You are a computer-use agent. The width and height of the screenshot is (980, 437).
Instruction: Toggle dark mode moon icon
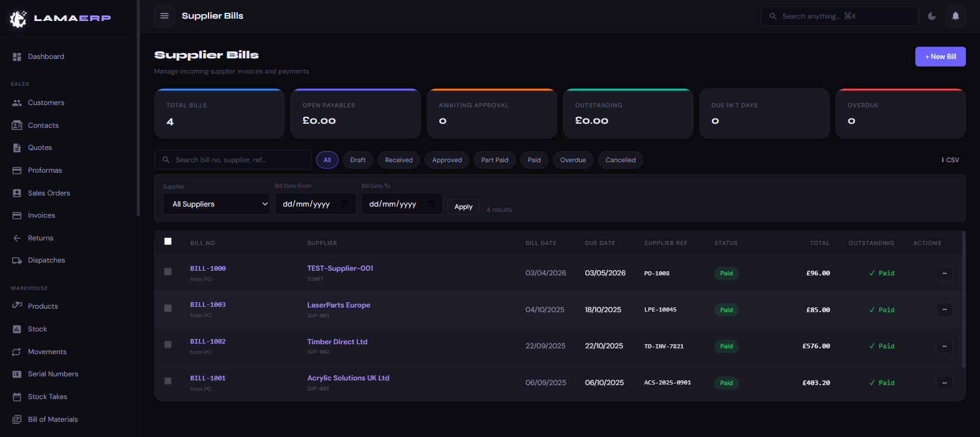click(x=932, y=16)
